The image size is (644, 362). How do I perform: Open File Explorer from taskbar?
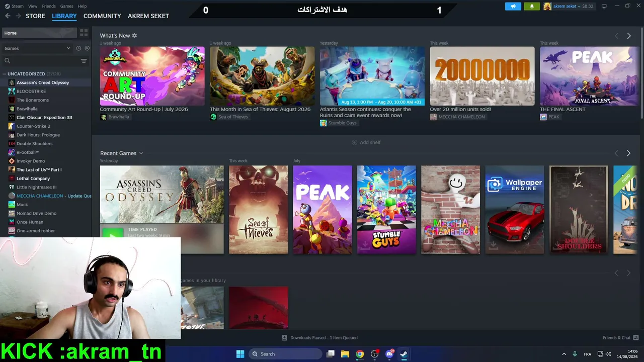point(345,354)
